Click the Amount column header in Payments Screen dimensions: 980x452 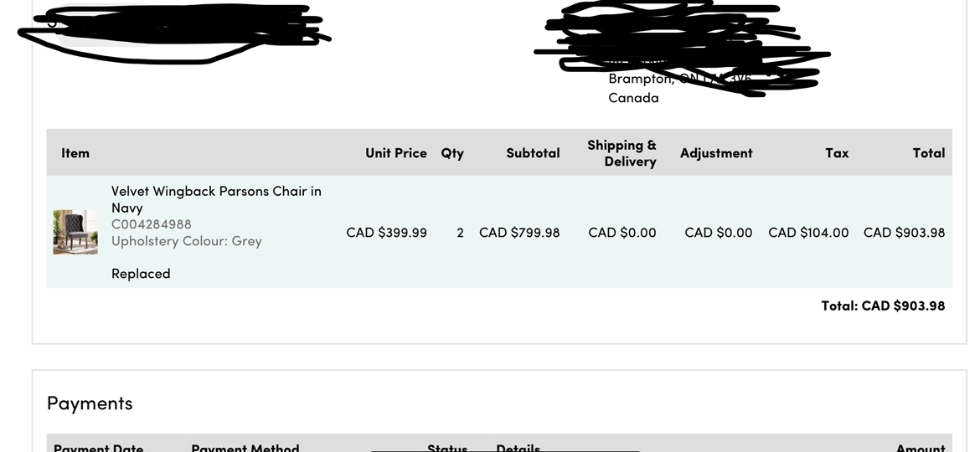pos(920,448)
